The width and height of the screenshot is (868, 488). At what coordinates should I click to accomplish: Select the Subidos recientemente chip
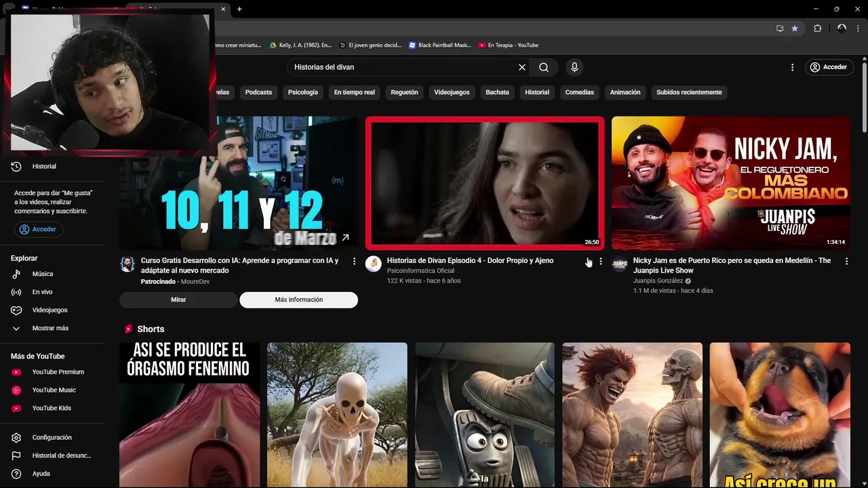tap(689, 92)
